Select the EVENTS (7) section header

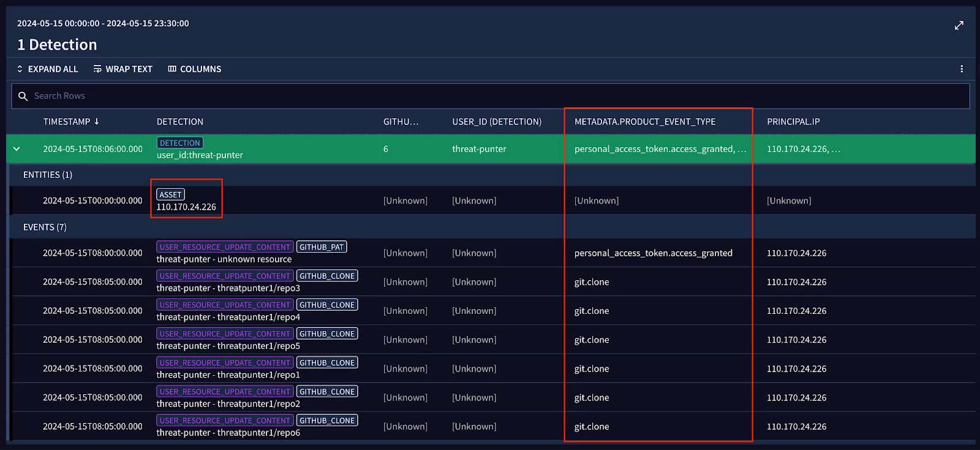(x=45, y=227)
